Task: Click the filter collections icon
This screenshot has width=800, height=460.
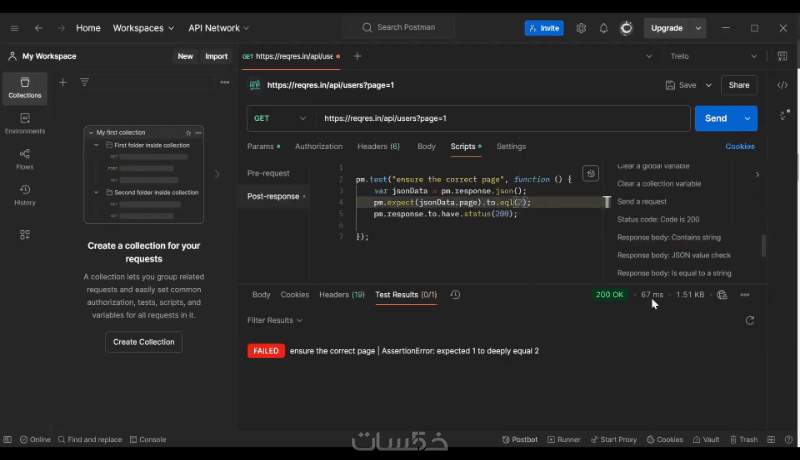Action: click(x=85, y=82)
